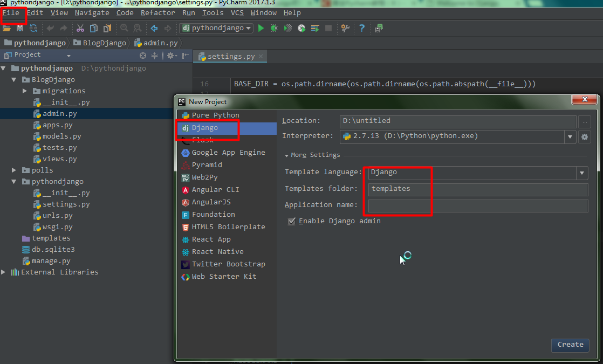
Task: Open Project panel gear settings
Action: pyautogui.click(x=172, y=56)
